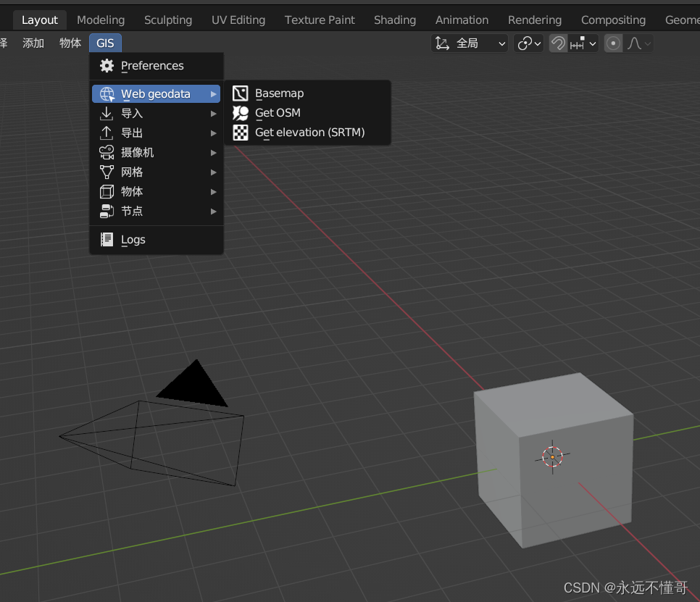Click the Logs document icon
The image size is (700, 602).
107,240
